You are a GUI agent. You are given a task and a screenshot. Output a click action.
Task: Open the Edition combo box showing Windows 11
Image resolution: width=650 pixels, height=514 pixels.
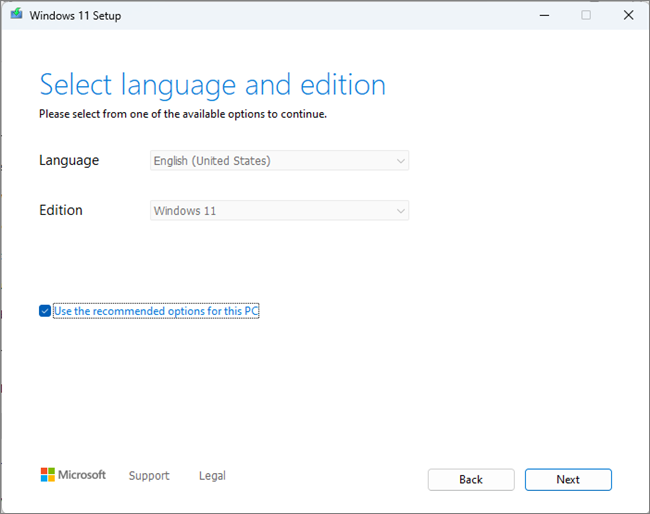(270, 211)
